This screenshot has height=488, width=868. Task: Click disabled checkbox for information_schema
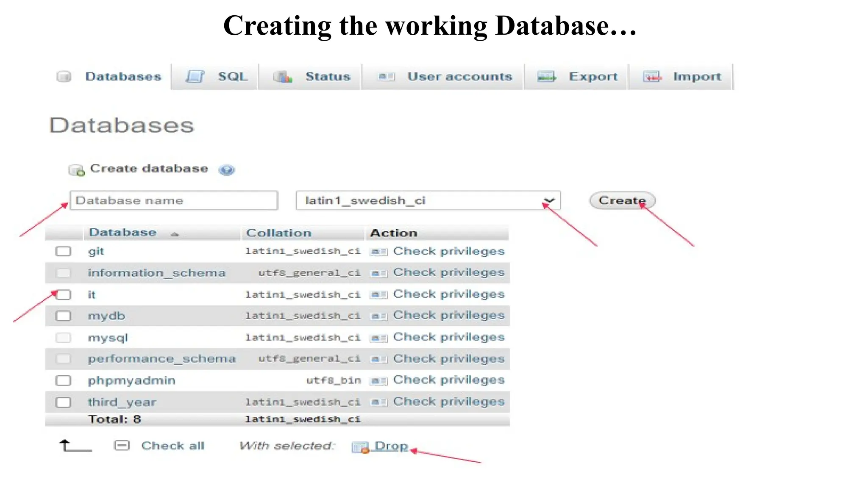(64, 273)
